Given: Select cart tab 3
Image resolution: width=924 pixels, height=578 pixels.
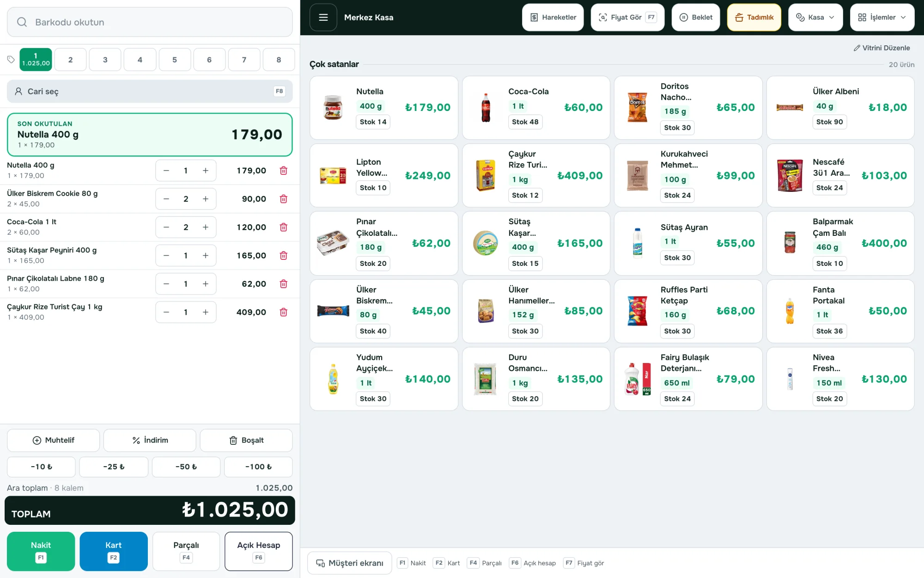Looking at the screenshot, I should point(105,60).
